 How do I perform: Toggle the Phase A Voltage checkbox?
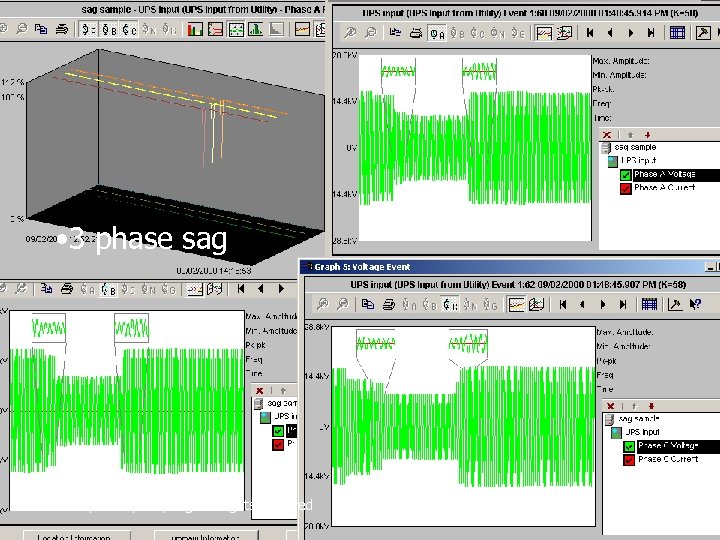click(x=626, y=174)
